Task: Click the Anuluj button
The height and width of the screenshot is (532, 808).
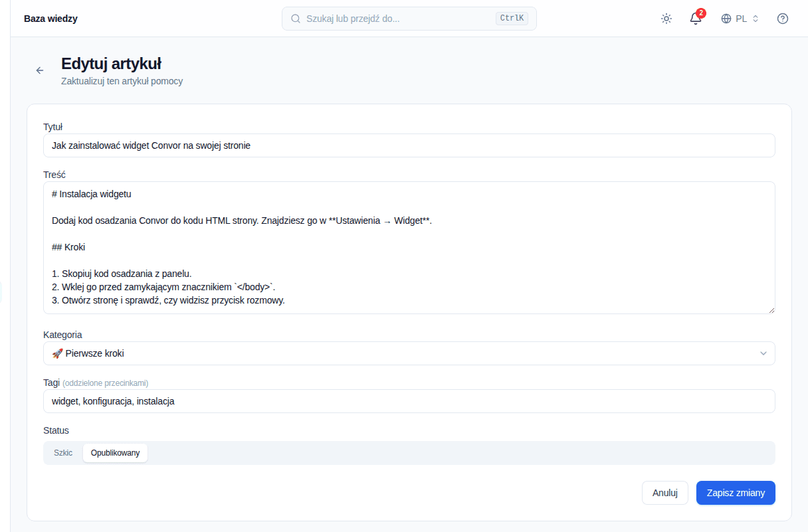Action: coord(665,493)
